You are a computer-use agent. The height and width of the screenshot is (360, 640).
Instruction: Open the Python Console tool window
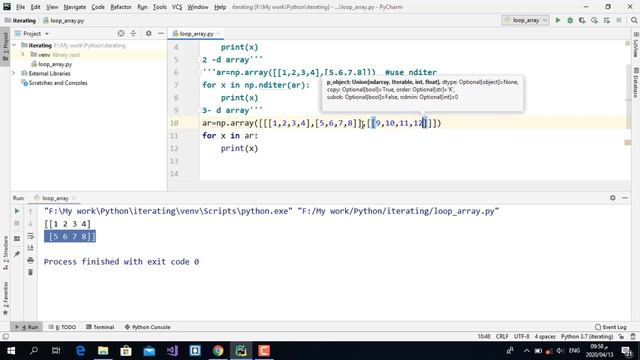pos(147,327)
